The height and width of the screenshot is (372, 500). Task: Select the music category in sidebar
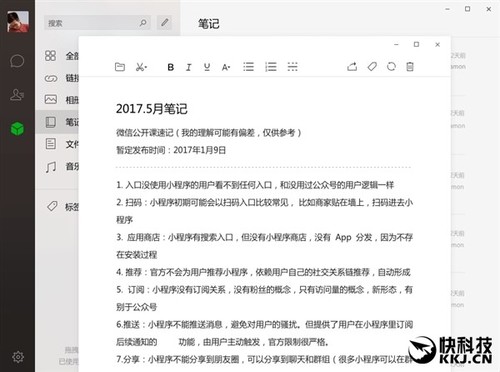(62, 166)
